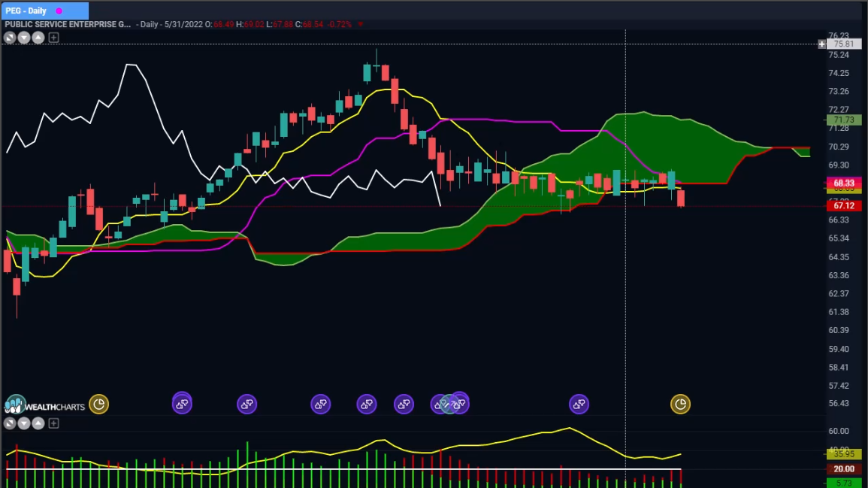Click the green 5.73 indicator value label
This screenshot has width=868, height=488.
[x=844, y=483]
